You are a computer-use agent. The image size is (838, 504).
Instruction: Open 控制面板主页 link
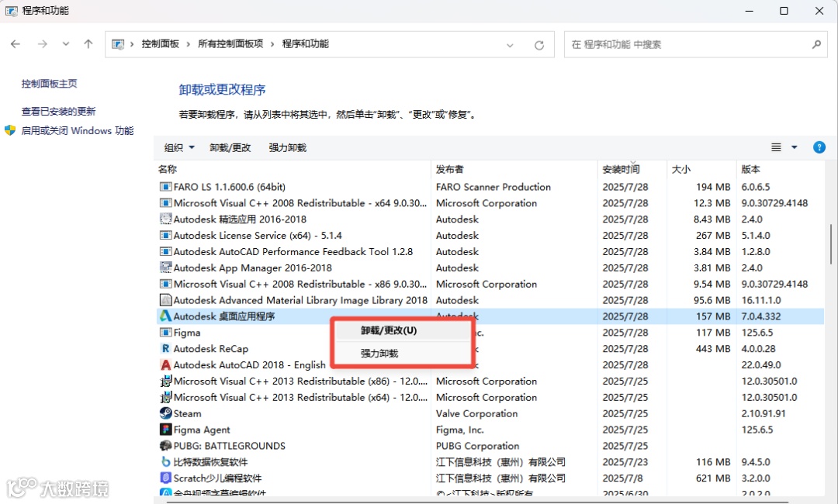click(x=49, y=84)
